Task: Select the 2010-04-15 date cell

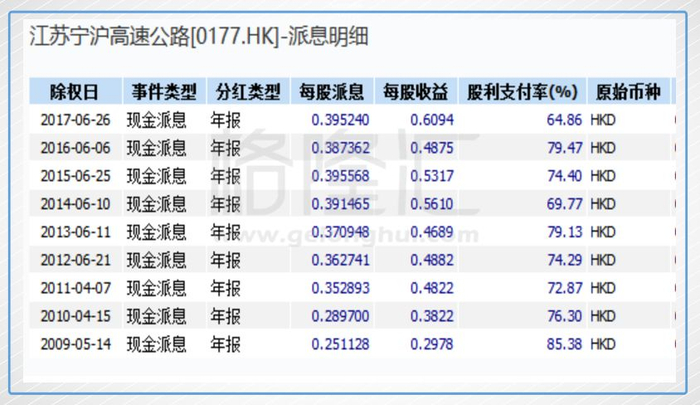Action: [x=75, y=316]
